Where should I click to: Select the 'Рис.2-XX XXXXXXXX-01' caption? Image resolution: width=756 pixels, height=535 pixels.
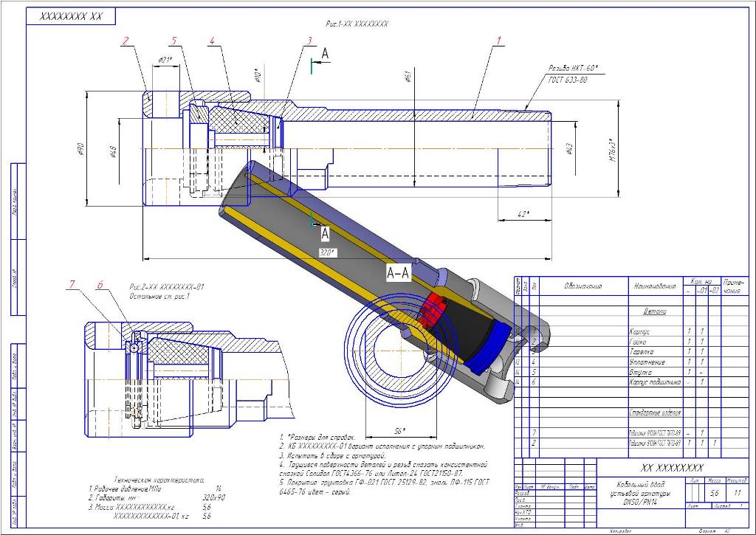coord(167,287)
